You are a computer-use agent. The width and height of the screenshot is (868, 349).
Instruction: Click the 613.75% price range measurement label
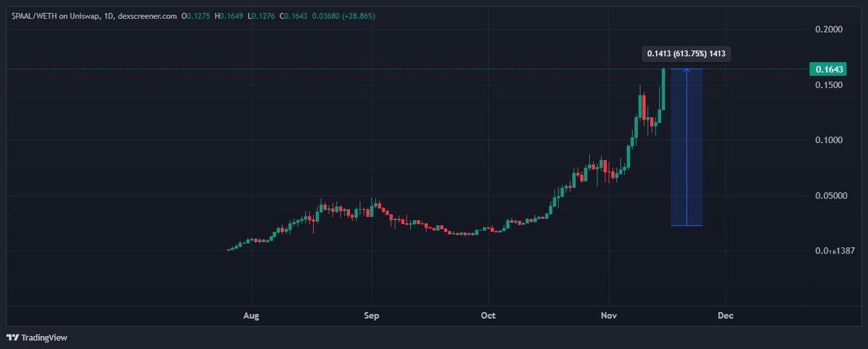(686, 53)
